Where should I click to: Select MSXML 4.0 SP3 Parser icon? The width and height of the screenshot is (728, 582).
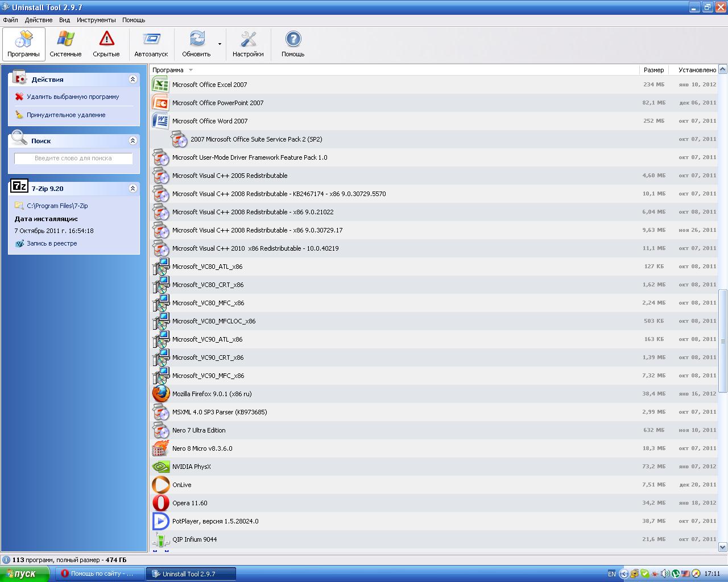[161, 412]
